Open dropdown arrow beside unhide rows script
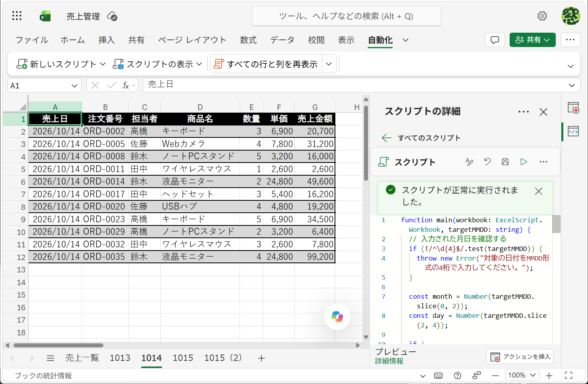Viewport: 588px width, 384px height. coord(329,64)
